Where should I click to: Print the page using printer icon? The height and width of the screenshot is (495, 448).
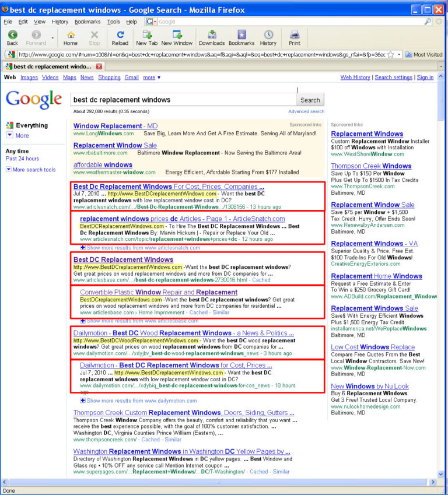pos(295,35)
